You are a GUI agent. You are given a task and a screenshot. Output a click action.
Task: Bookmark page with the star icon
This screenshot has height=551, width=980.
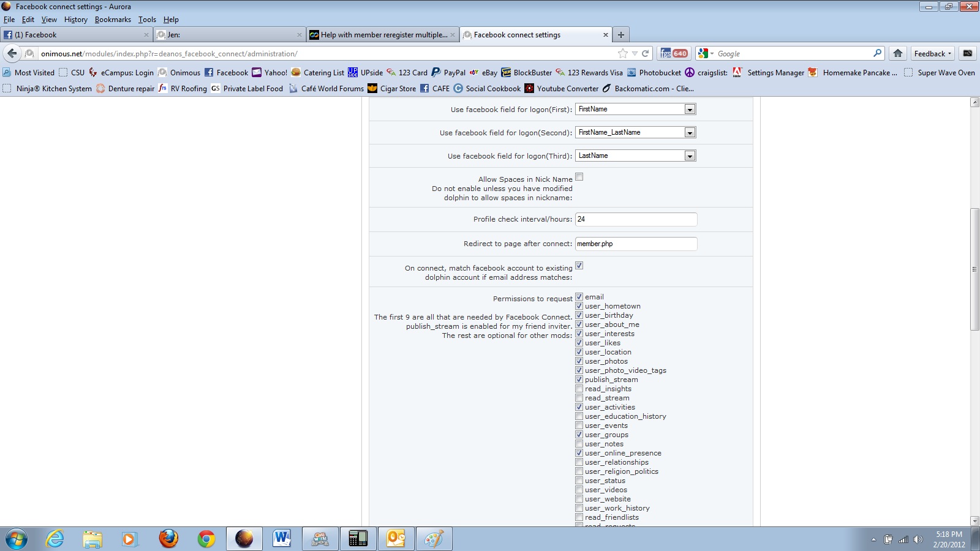623,53
